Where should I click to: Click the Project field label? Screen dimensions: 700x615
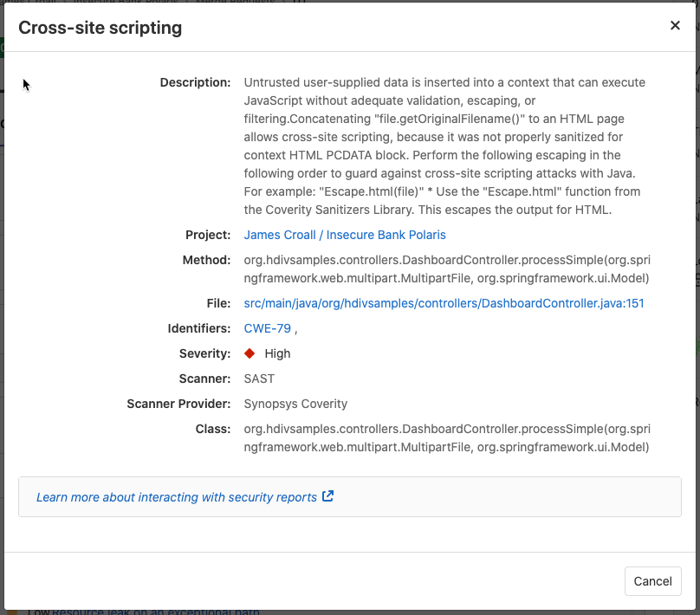(x=210, y=235)
